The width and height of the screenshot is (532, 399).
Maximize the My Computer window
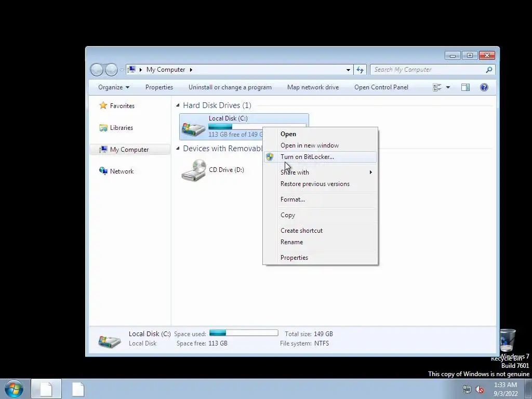point(470,55)
